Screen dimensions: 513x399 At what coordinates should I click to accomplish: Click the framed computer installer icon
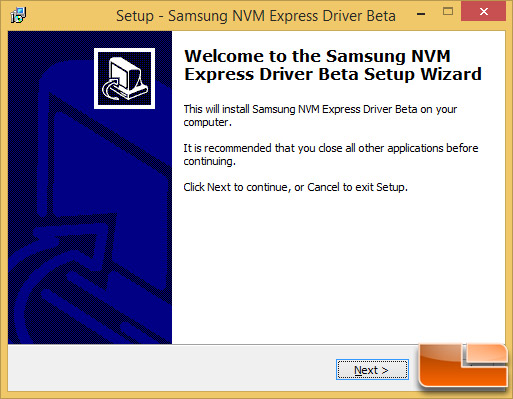(124, 78)
